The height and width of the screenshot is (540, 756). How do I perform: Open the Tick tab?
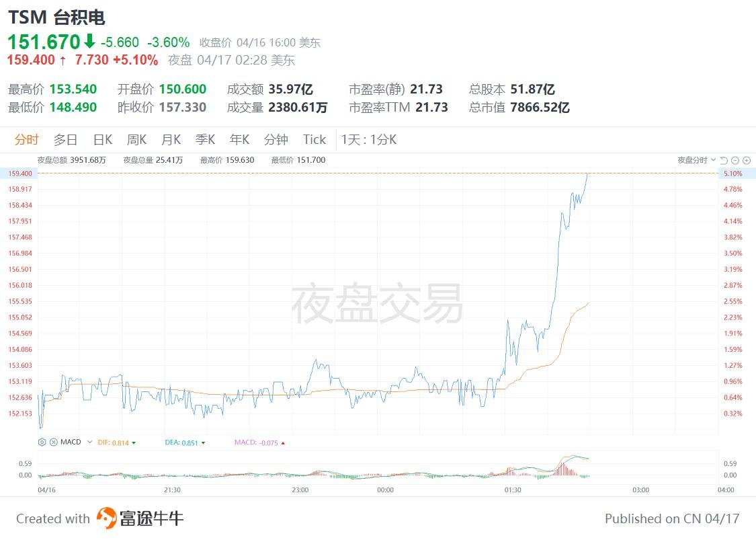coord(314,140)
